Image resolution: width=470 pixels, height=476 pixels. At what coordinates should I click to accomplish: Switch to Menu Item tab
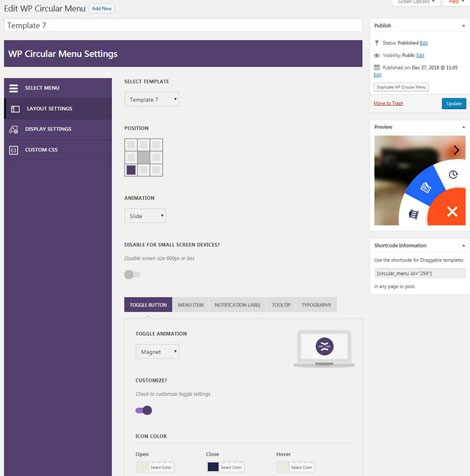[x=191, y=305]
